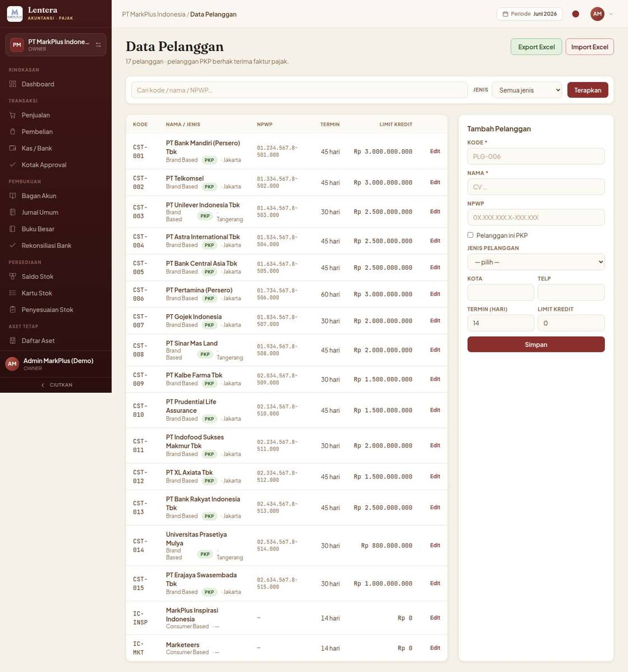Save the new customer with Simpan
Viewport: 628px width, 672px height.
pyautogui.click(x=536, y=344)
